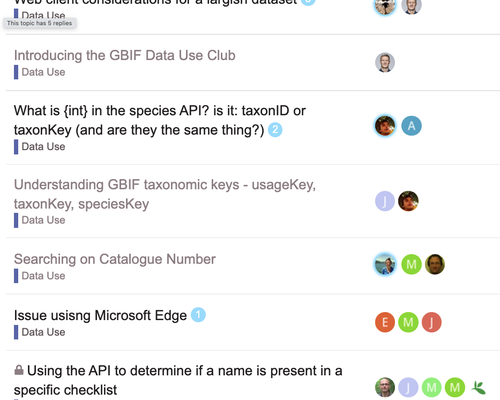Click the blue A avatar on species API topic
Image resolution: width=500 pixels, height=400 pixels.
click(x=411, y=126)
